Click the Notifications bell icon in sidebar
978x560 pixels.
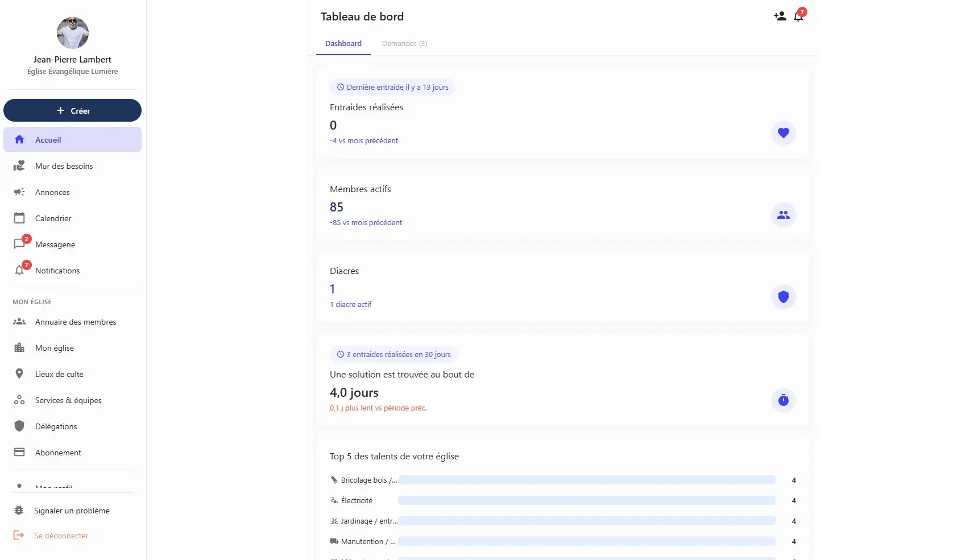click(19, 271)
